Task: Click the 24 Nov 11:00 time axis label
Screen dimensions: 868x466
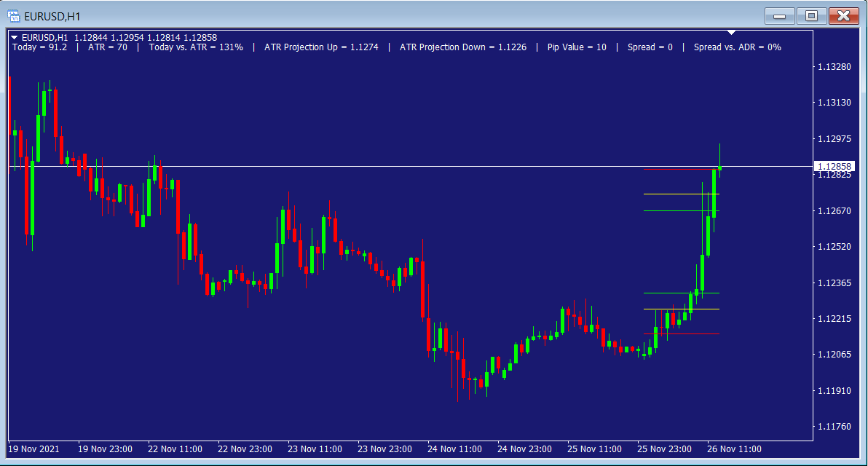Action: (x=455, y=449)
